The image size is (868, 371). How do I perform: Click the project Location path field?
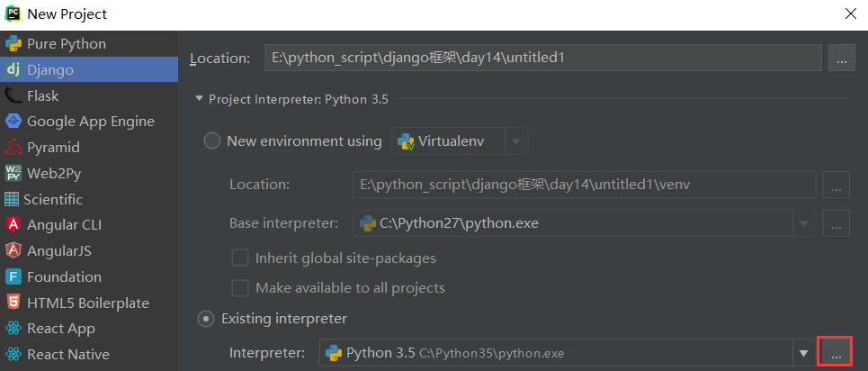pyautogui.click(x=542, y=59)
